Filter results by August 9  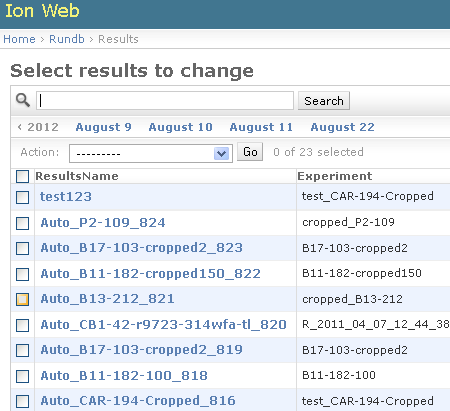[104, 127]
